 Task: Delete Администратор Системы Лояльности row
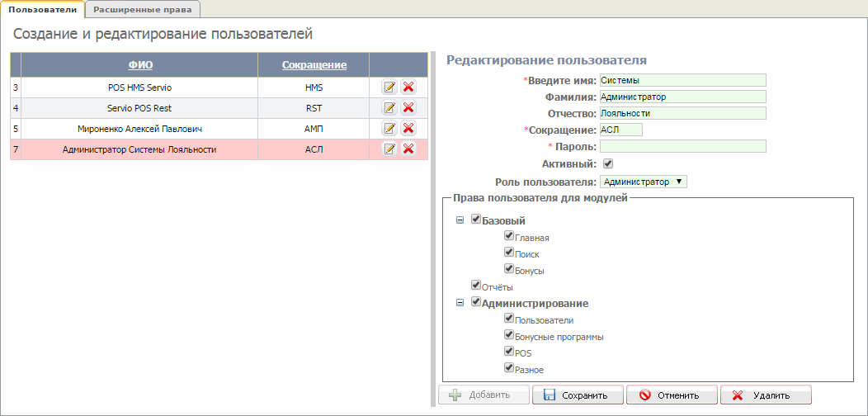[408, 149]
